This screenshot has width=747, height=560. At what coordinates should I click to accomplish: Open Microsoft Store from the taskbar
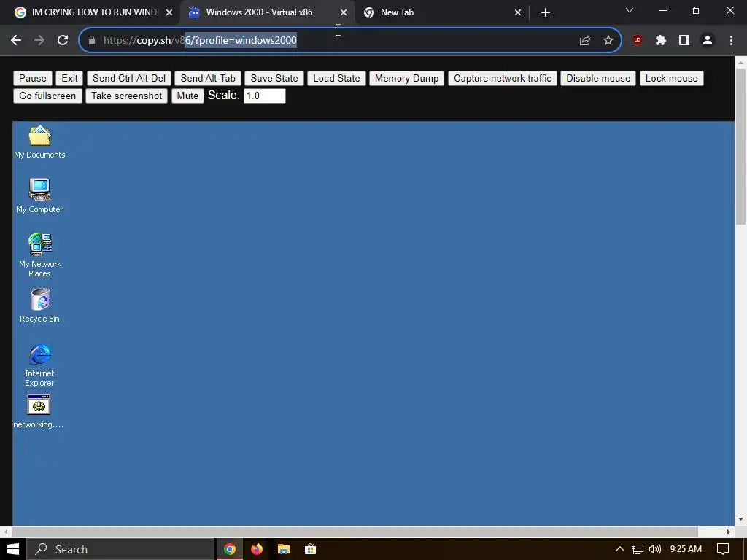[x=310, y=549]
